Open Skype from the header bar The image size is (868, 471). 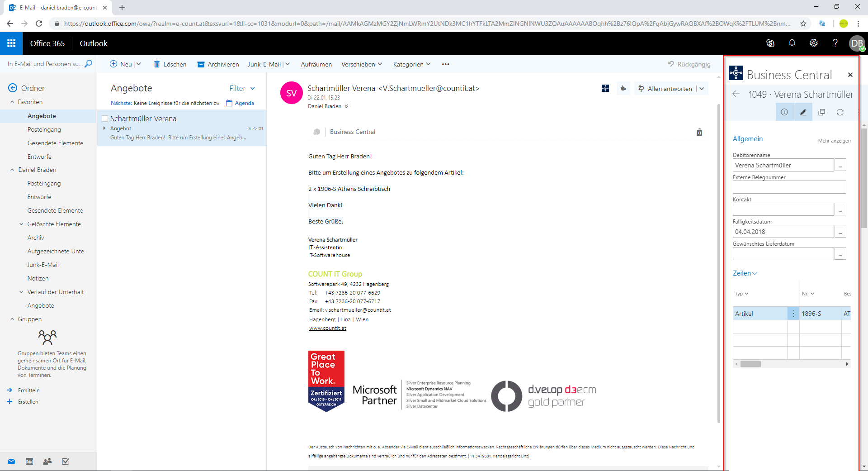[770, 43]
